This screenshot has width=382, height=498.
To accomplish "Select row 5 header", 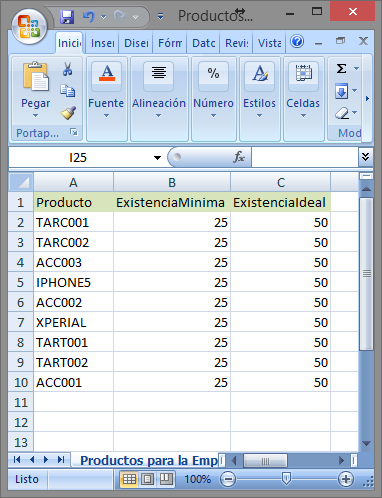I will click(x=21, y=282).
